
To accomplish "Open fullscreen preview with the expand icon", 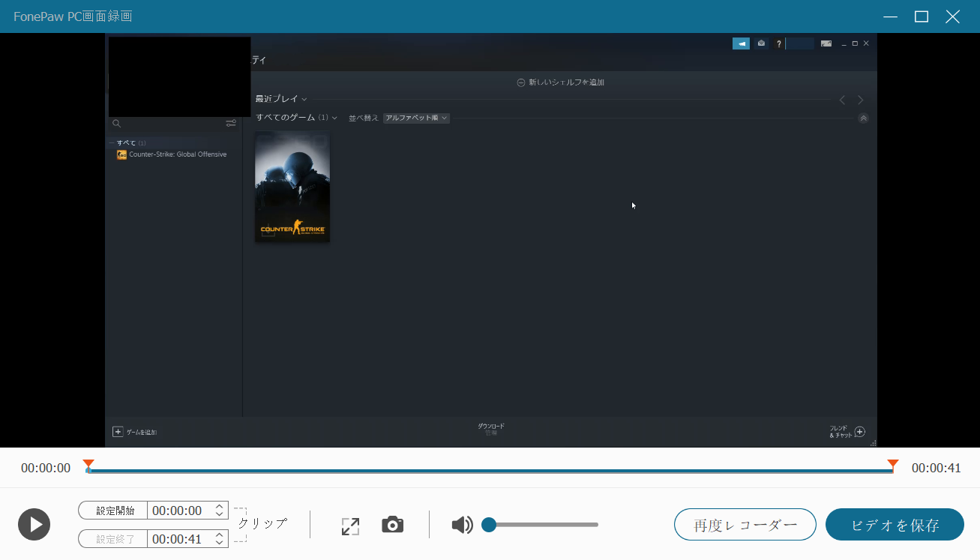I will [x=350, y=526].
